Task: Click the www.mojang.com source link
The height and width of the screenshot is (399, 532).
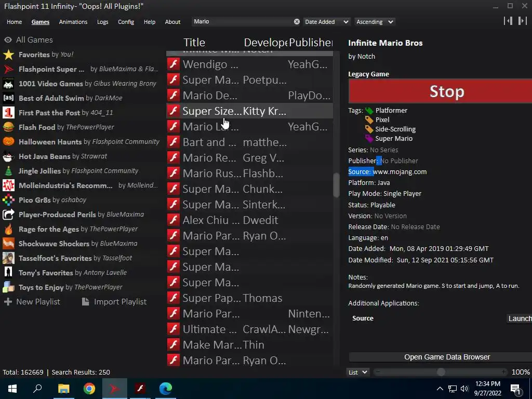Action: (400, 171)
